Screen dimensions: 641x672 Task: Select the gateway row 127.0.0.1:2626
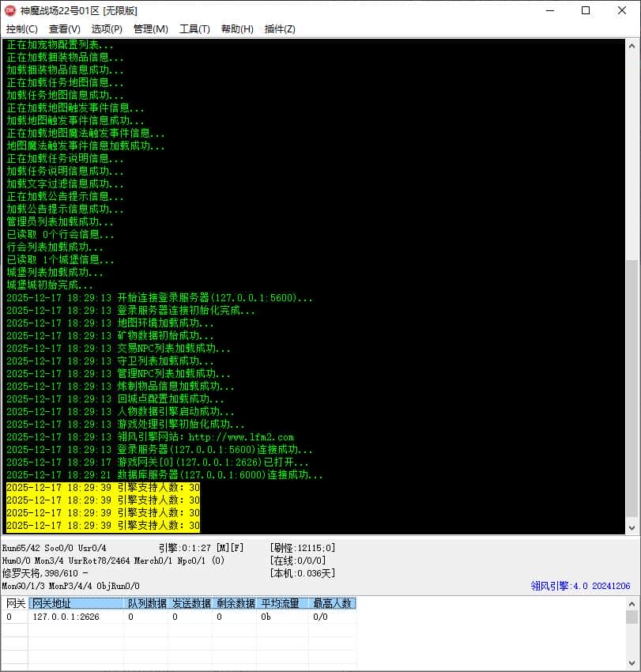179,617
